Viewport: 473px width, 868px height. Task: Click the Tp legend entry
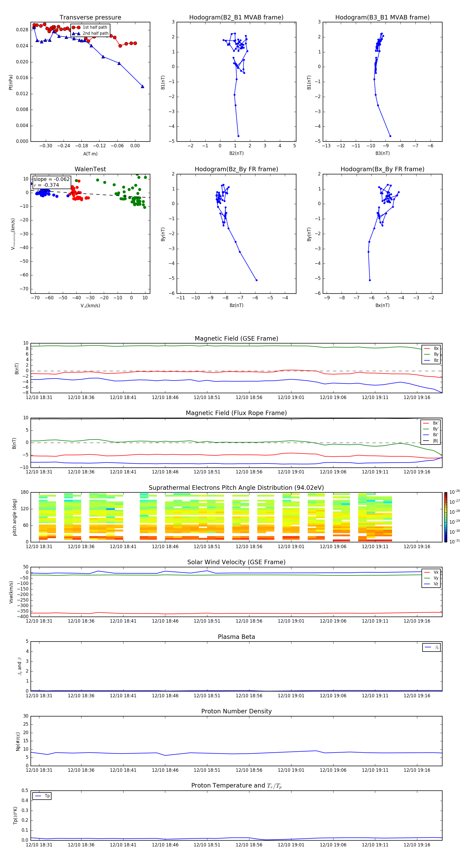coord(42,796)
